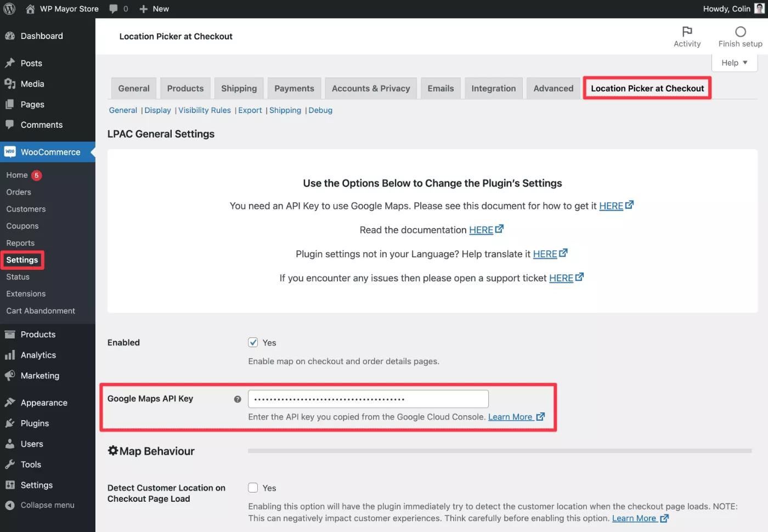This screenshot has height=532, width=768.
Task: Uncheck the Enabled Yes checkbox
Action: point(253,342)
